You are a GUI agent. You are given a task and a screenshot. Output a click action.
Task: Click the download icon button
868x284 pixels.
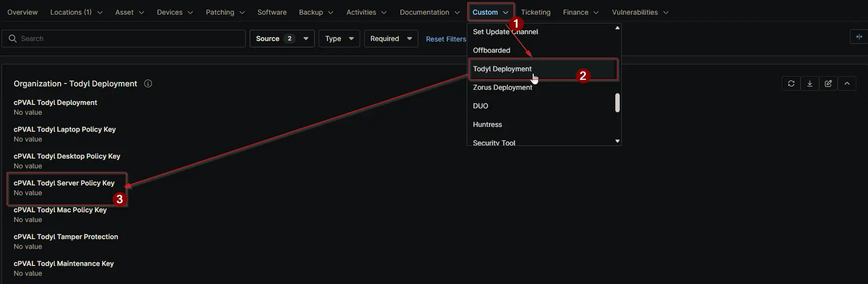tap(810, 83)
